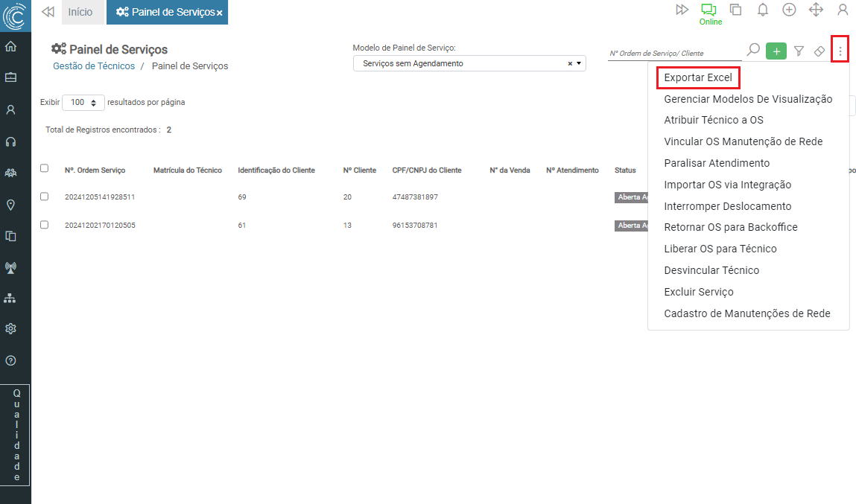
Task: Check the box for order 20241205141928511
Action: click(44, 197)
